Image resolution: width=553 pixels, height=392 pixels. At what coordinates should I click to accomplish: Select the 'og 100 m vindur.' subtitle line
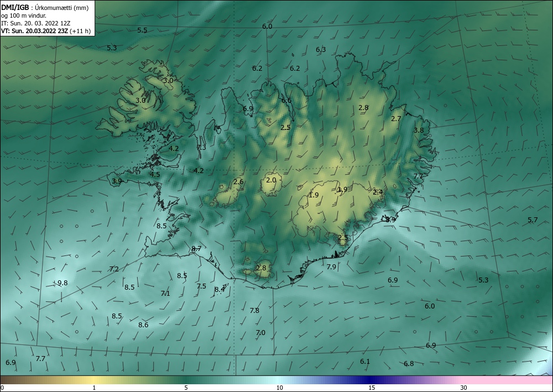pyautogui.click(x=24, y=15)
